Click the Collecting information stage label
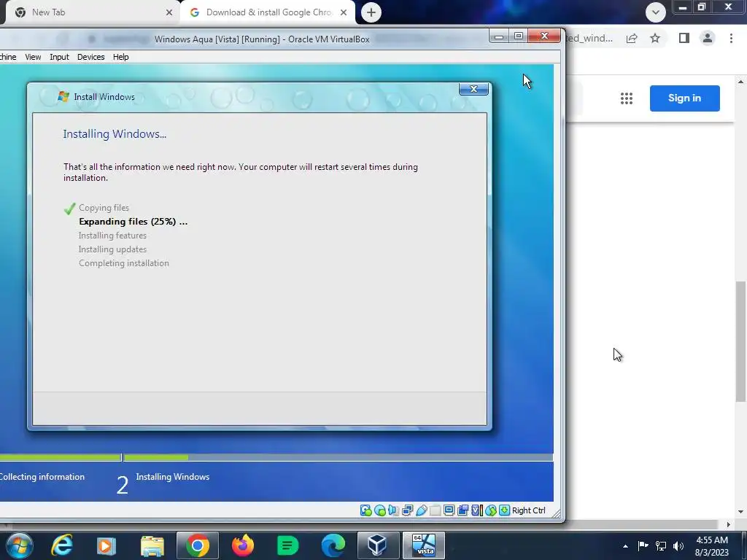 (x=42, y=477)
